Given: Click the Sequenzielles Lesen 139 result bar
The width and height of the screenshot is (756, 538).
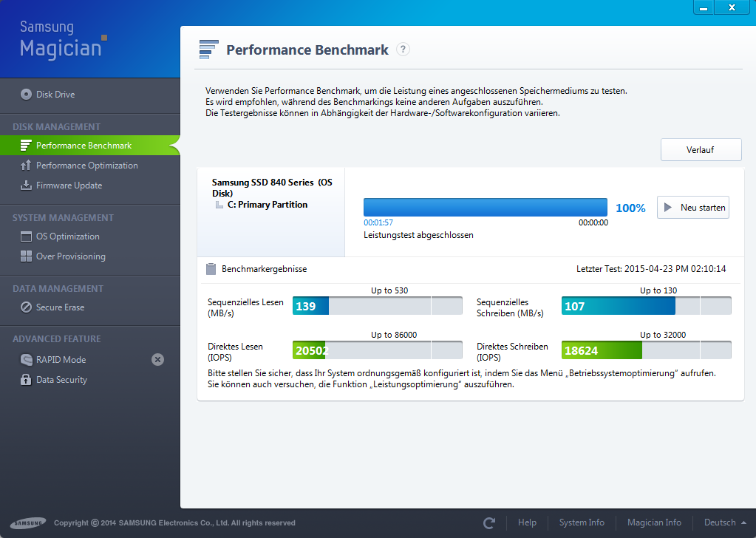Looking at the screenshot, I should tap(378, 306).
